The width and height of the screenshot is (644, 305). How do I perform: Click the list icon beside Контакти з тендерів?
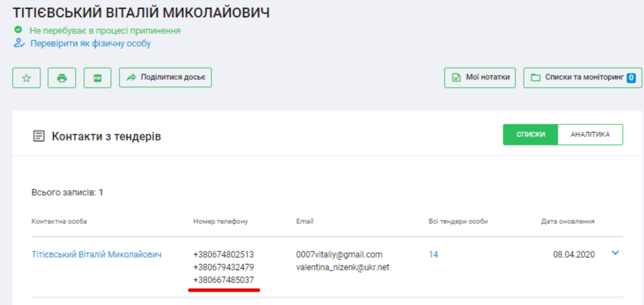pos(39,136)
